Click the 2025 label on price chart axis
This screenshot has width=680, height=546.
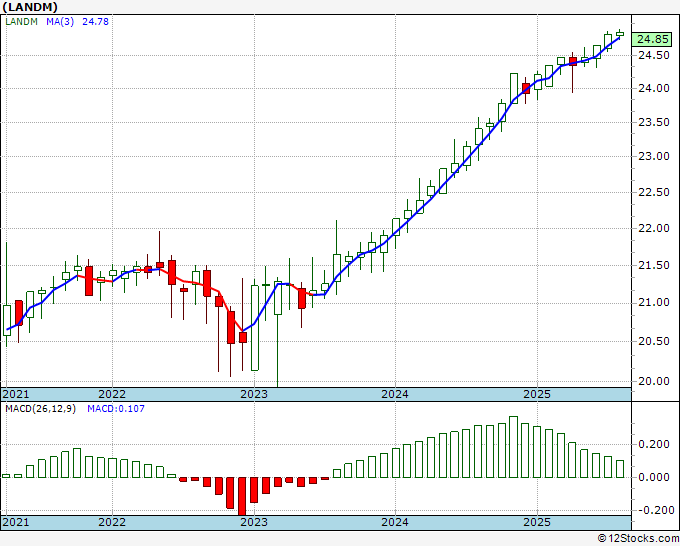coord(537,394)
